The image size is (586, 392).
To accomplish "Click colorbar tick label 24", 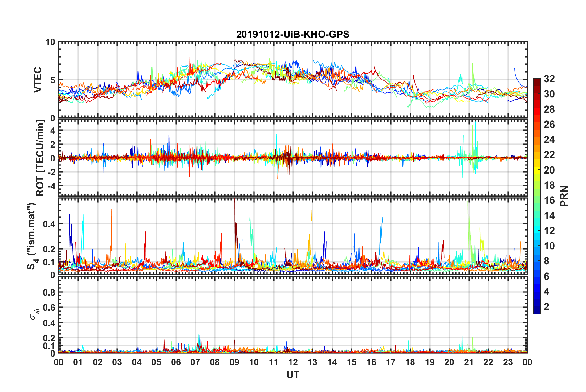I will pyautogui.click(x=549, y=140).
